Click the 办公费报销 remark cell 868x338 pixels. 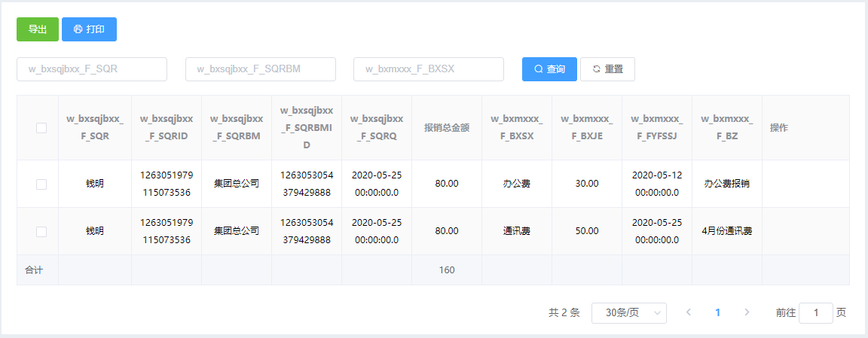click(x=727, y=184)
